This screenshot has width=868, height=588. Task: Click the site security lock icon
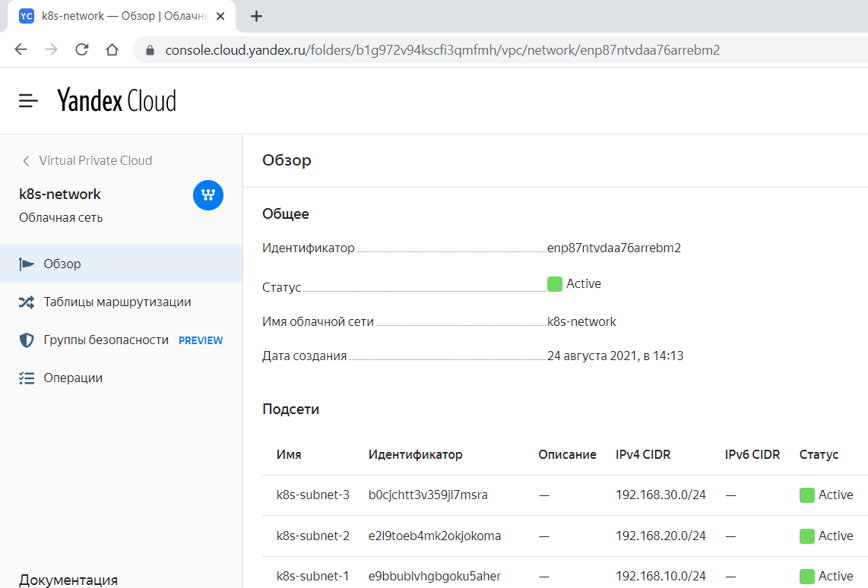150,50
